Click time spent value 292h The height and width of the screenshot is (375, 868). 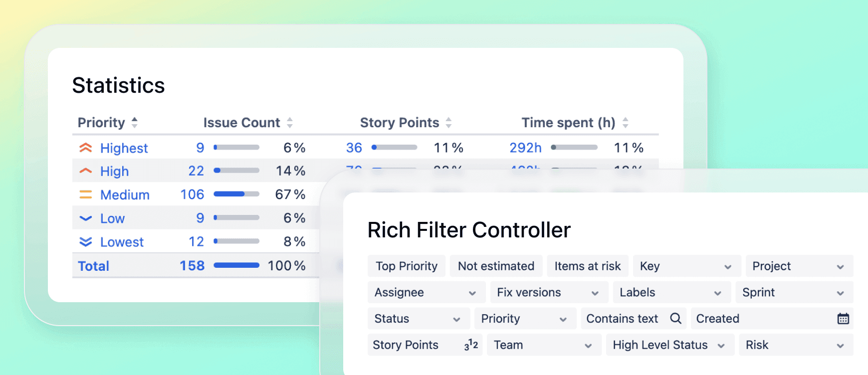(525, 148)
